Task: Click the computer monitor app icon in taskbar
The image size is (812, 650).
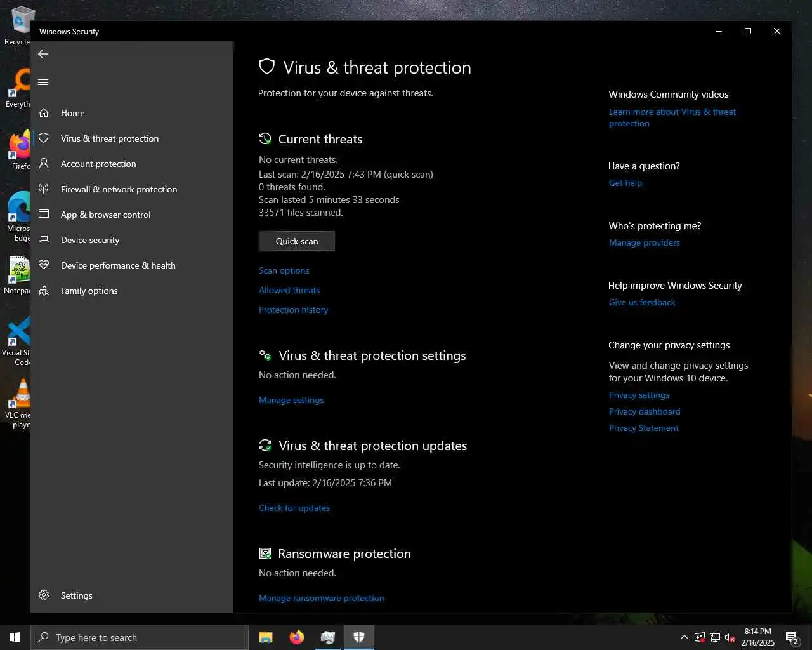Action: (x=328, y=637)
